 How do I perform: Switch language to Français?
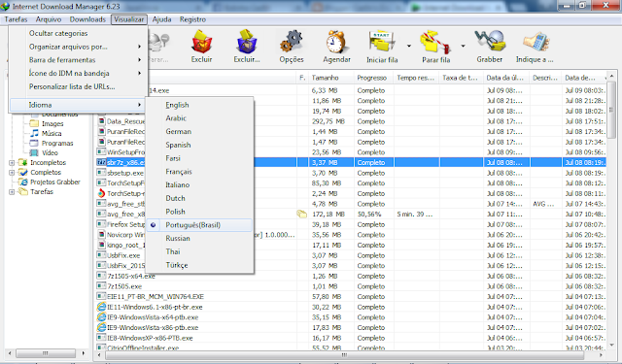pyautogui.click(x=199, y=172)
